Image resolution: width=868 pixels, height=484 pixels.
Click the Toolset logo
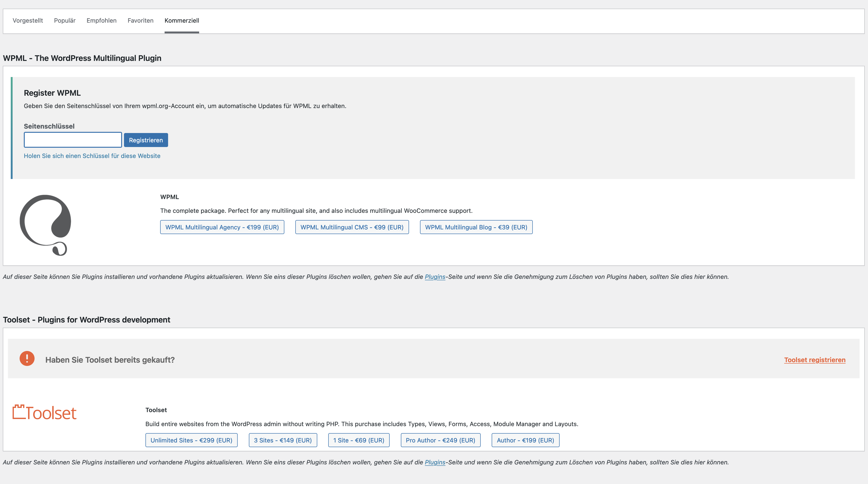(45, 412)
